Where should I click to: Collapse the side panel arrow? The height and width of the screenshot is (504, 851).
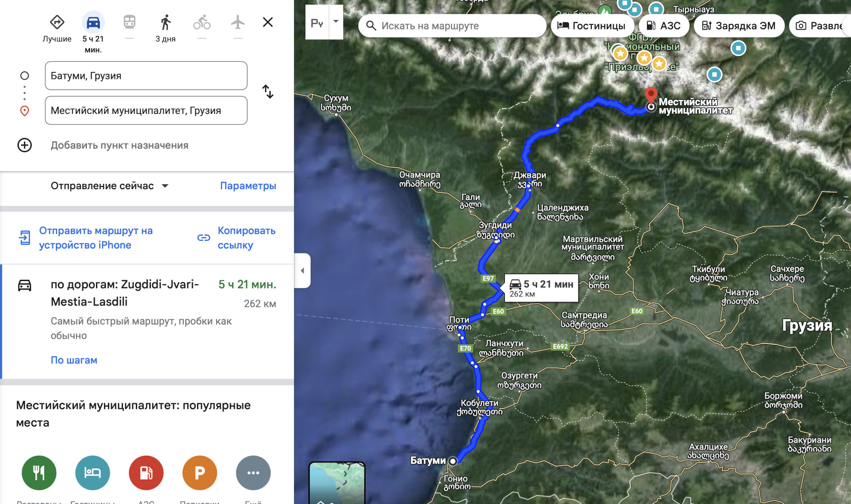pyautogui.click(x=302, y=271)
